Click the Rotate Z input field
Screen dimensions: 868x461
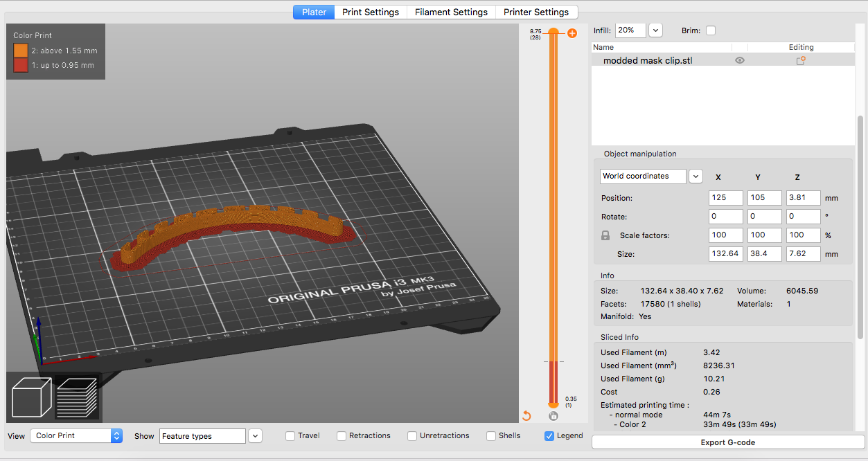click(x=804, y=217)
